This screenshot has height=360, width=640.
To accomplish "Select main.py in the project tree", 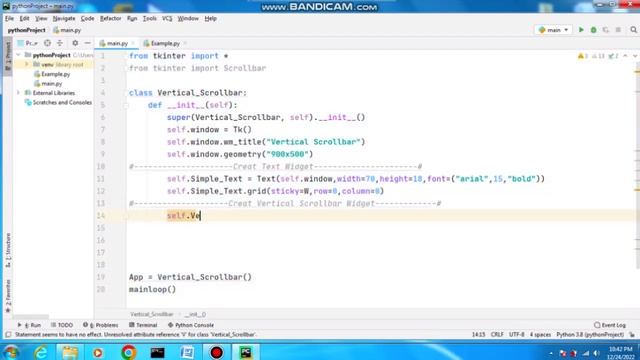I will [x=48, y=84].
